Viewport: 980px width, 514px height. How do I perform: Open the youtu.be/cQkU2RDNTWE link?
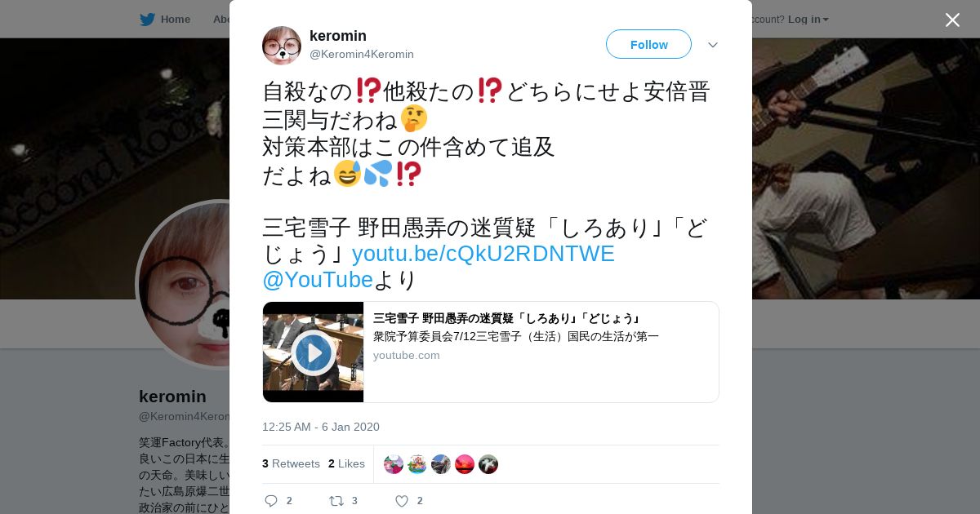(483, 254)
